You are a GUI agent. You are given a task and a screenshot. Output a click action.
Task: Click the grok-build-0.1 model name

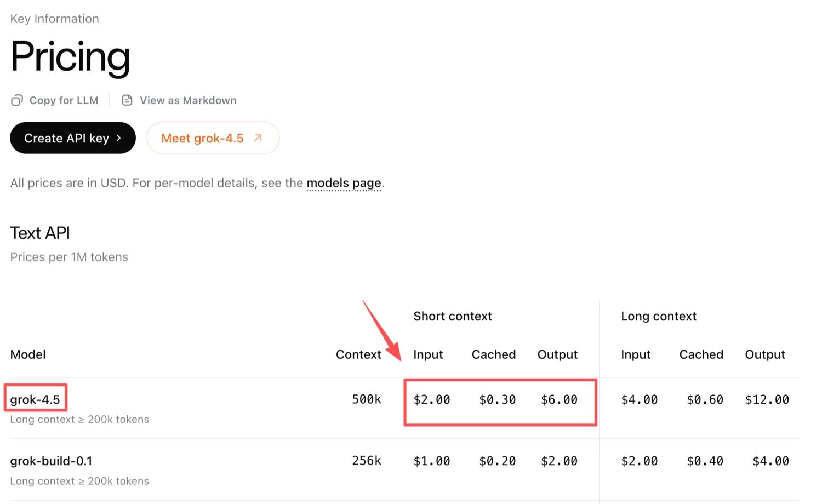pos(51,461)
